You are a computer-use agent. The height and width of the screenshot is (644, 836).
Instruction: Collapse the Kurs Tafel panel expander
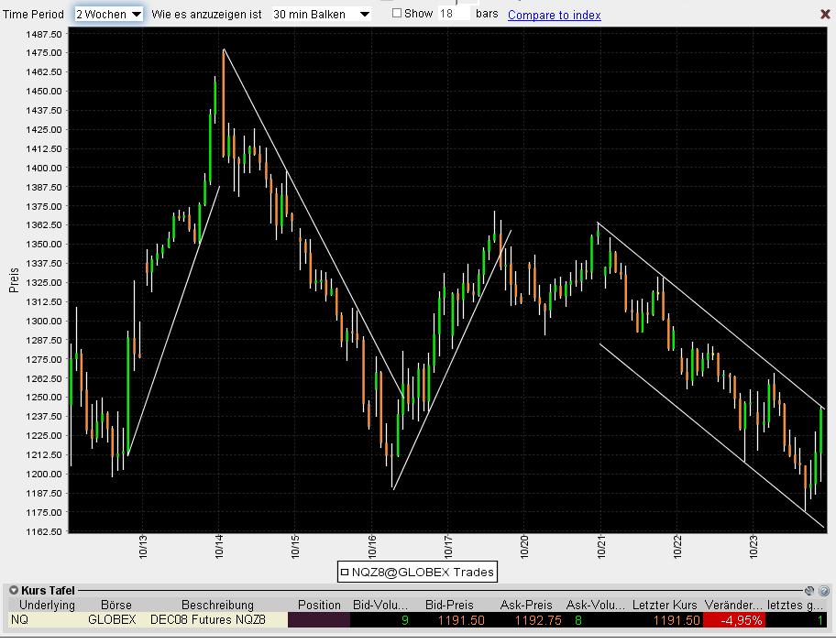(14, 590)
